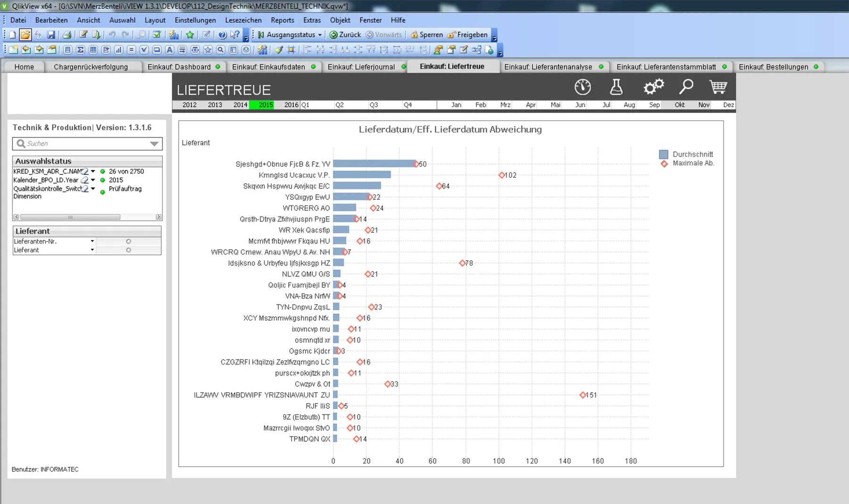Select month Dez in the timeline
Viewport: 849px width, 504px height.
(728, 105)
